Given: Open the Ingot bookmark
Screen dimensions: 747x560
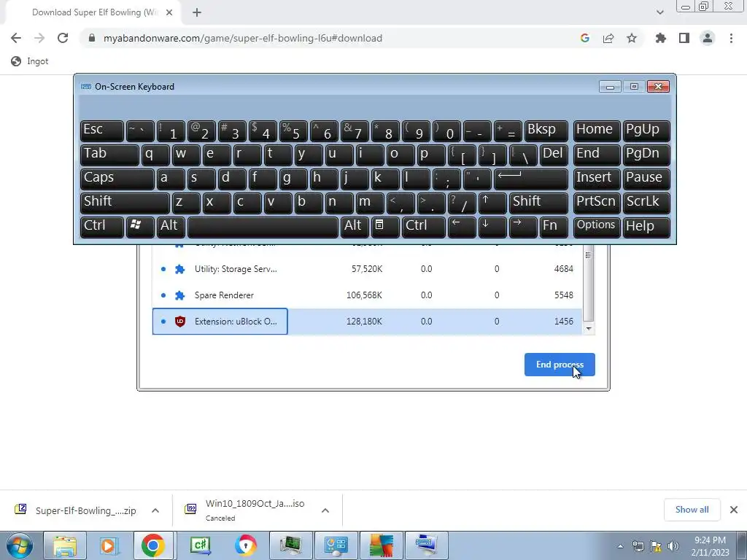Looking at the screenshot, I should click(29, 61).
